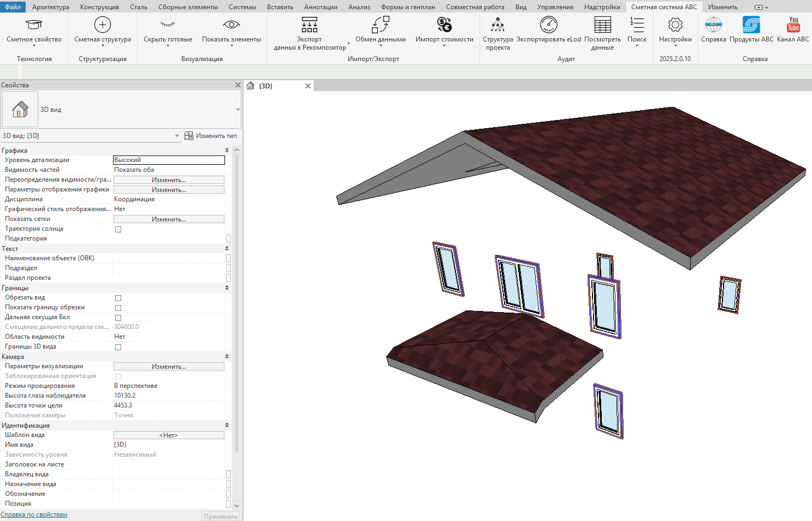Click the Показать элементы eye icon
Image resolution: width=812 pixels, height=521 pixels.
(232, 25)
